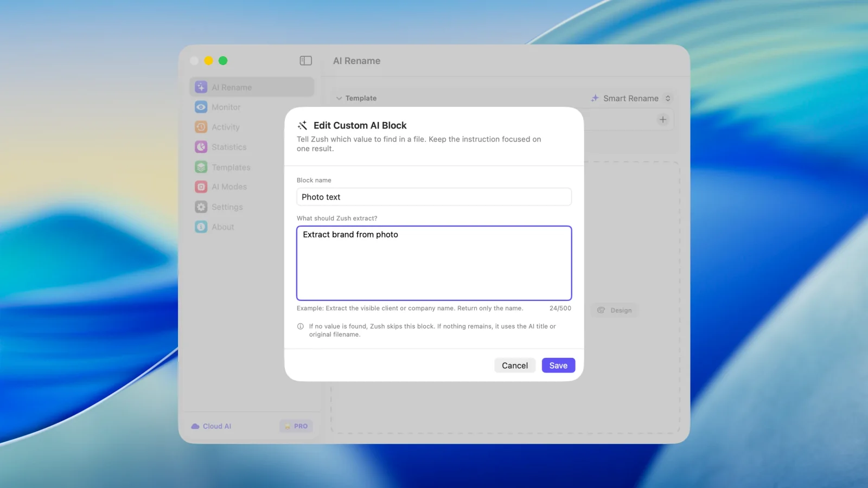Click the AI Rename window title

[357, 61]
